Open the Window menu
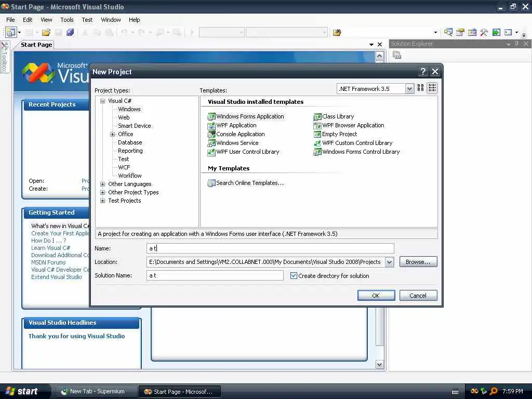 [111, 20]
